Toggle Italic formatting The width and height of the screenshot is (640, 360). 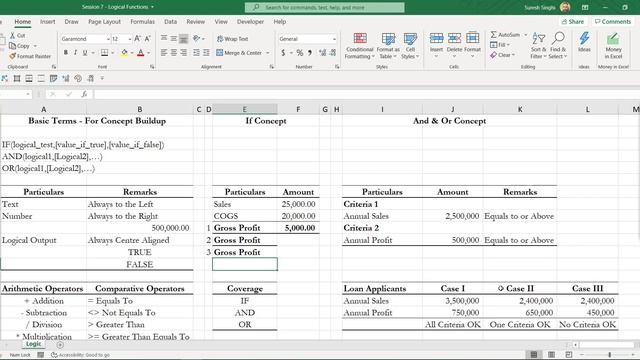[x=76, y=53]
